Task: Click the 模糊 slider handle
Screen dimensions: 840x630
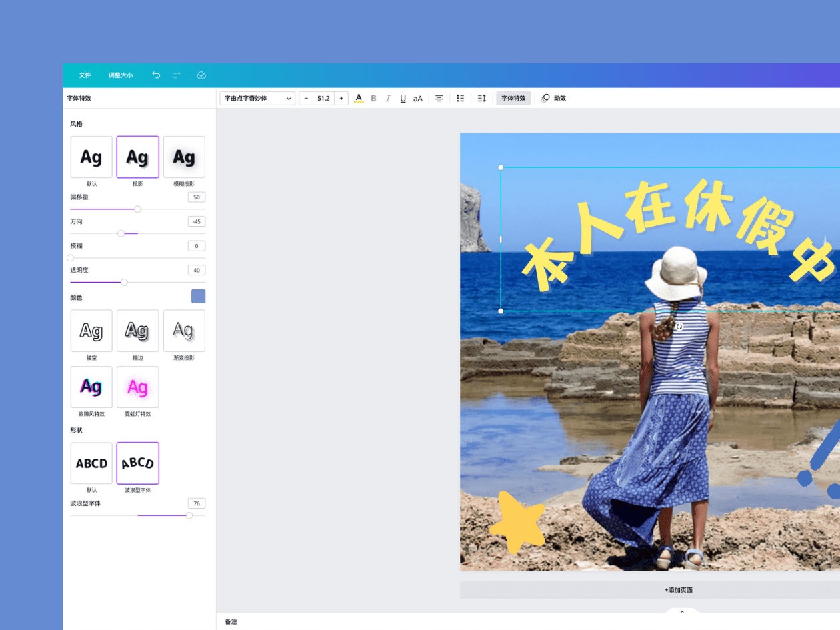Action: click(x=71, y=258)
